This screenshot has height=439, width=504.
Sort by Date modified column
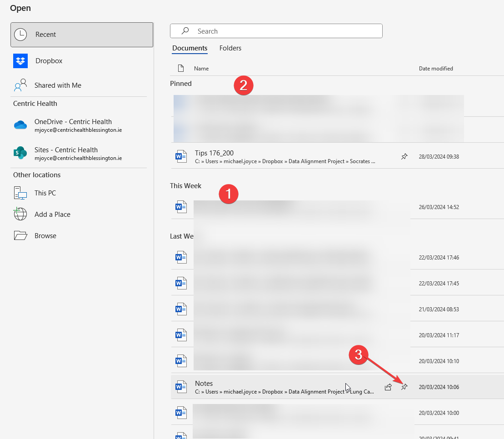(x=435, y=69)
